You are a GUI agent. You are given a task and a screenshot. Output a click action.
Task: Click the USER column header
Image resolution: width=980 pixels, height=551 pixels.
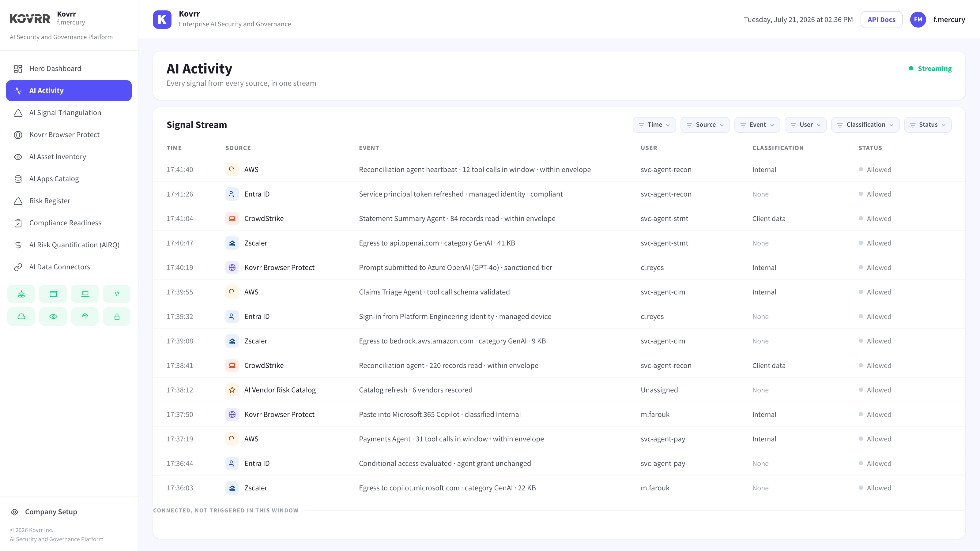649,148
